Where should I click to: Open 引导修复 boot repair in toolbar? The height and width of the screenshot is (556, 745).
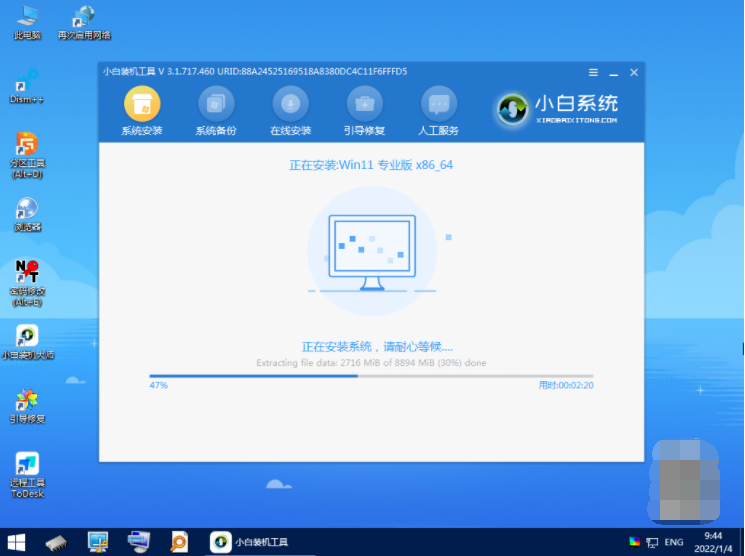click(364, 105)
